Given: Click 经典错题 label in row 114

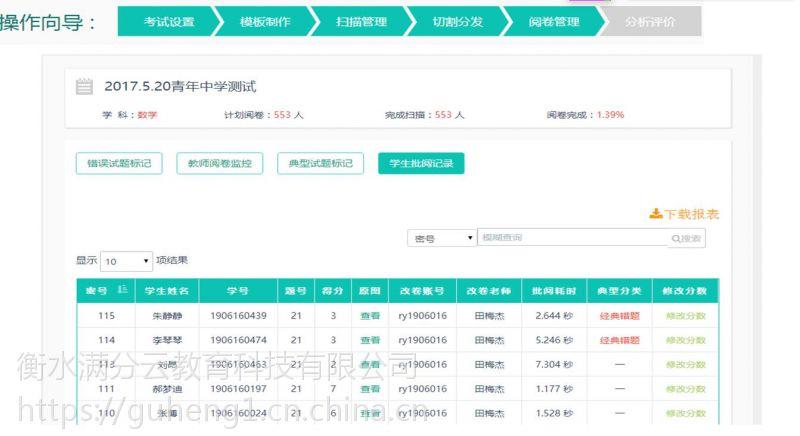Looking at the screenshot, I should coord(619,340).
